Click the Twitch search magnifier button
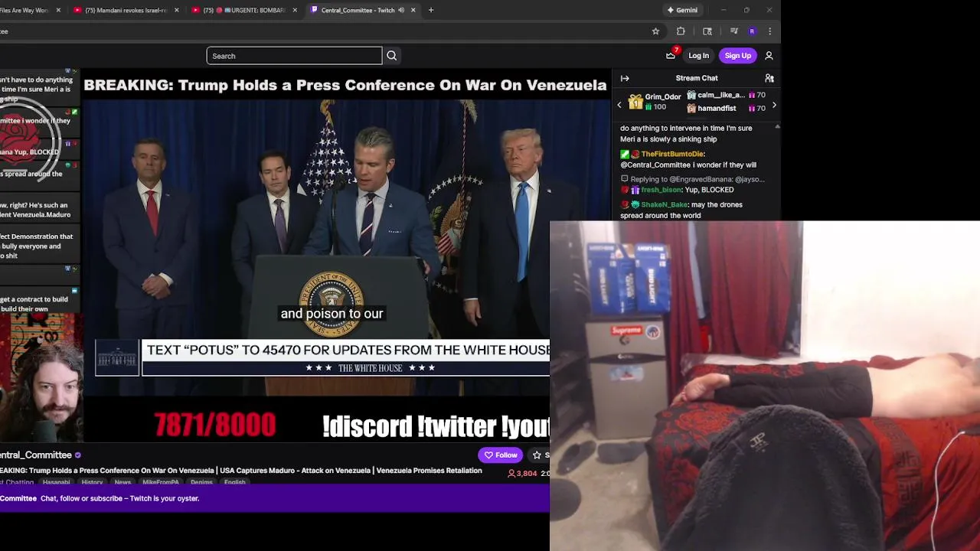 click(391, 56)
